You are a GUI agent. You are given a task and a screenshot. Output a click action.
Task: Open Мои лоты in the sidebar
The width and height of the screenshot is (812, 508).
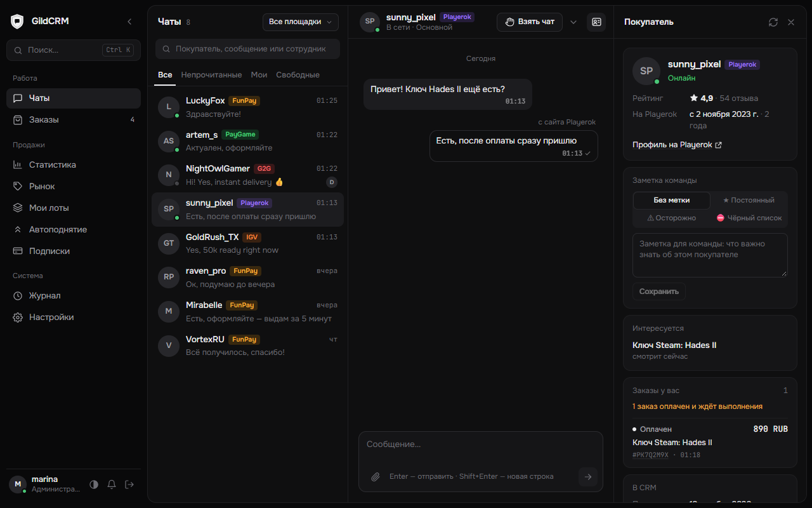(x=74, y=208)
